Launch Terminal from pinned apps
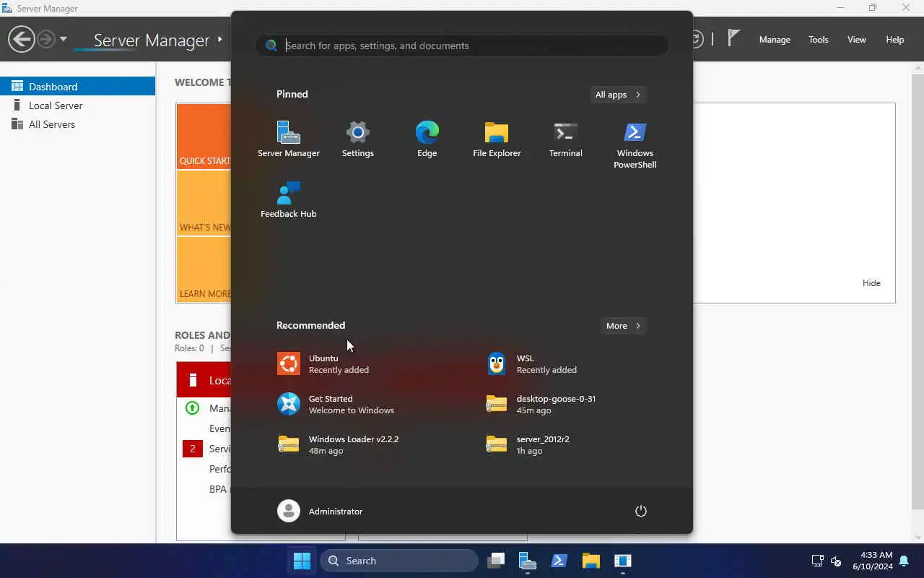Viewport: 924px width, 578px height. [566, 139]
